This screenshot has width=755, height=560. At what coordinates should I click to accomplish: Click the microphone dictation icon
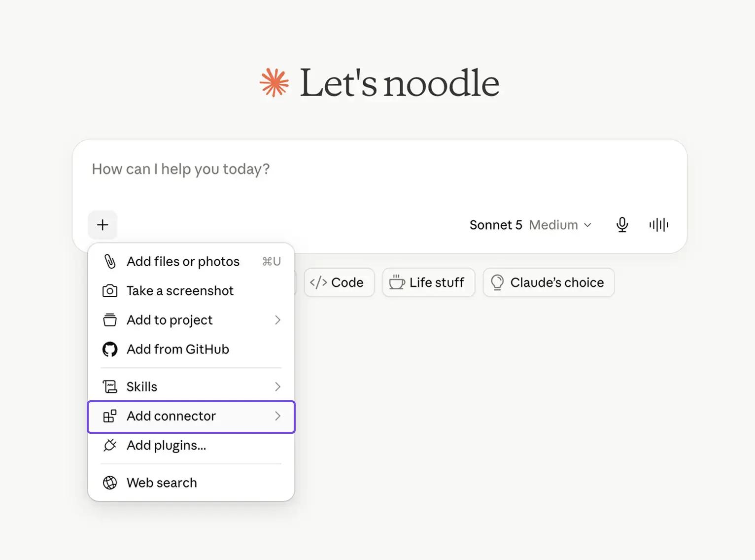point(622,225)
